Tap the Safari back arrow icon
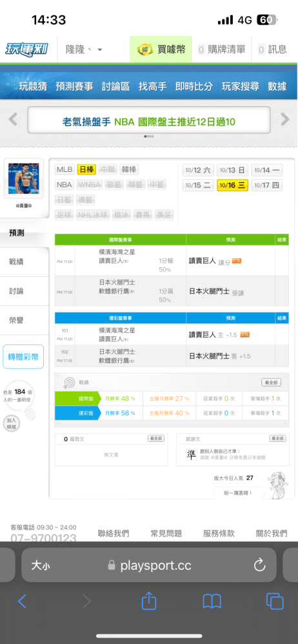Screen dimensions: 298x644 tap(22, 601)
